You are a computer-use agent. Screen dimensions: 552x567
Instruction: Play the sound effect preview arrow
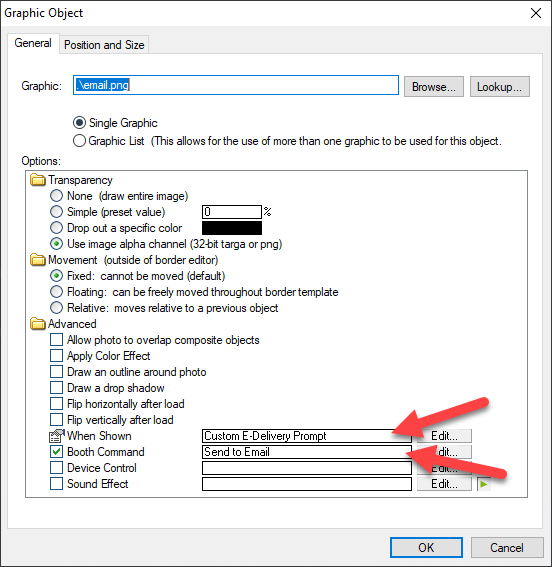(x=484, y=484)
